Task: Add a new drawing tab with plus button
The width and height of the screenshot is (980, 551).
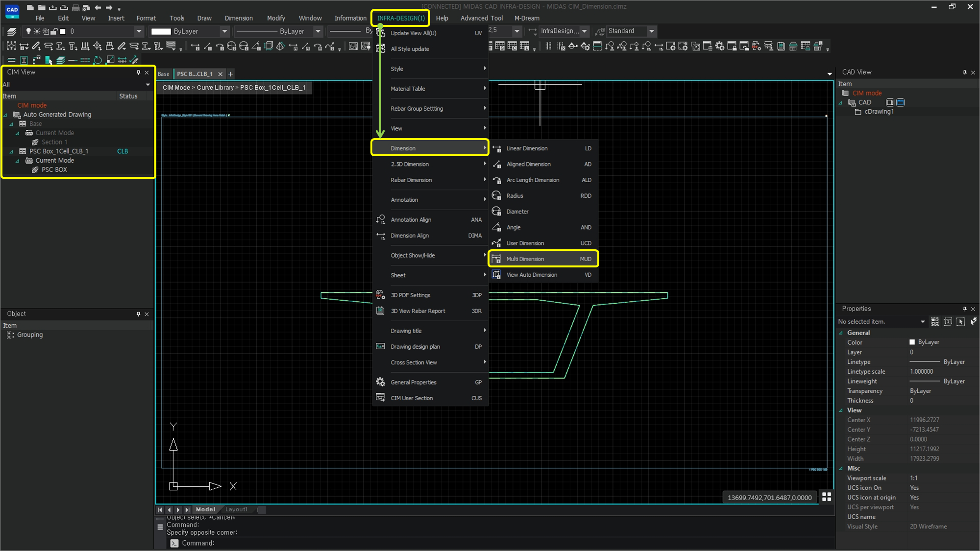Action: [230, 74]
